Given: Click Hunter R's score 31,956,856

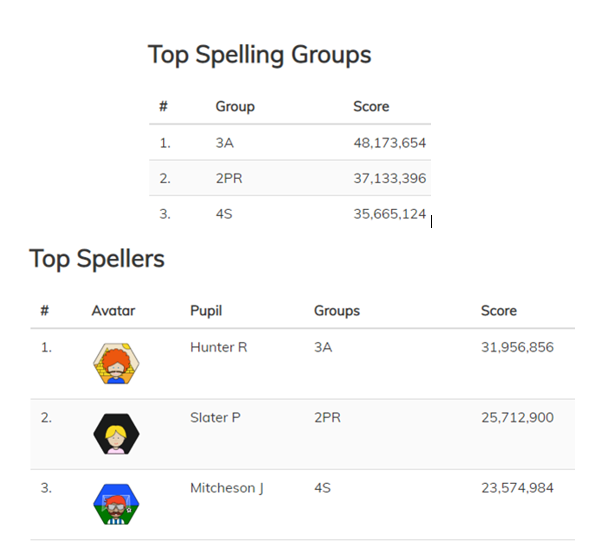Looking at the screenshot, I should 517,347.
